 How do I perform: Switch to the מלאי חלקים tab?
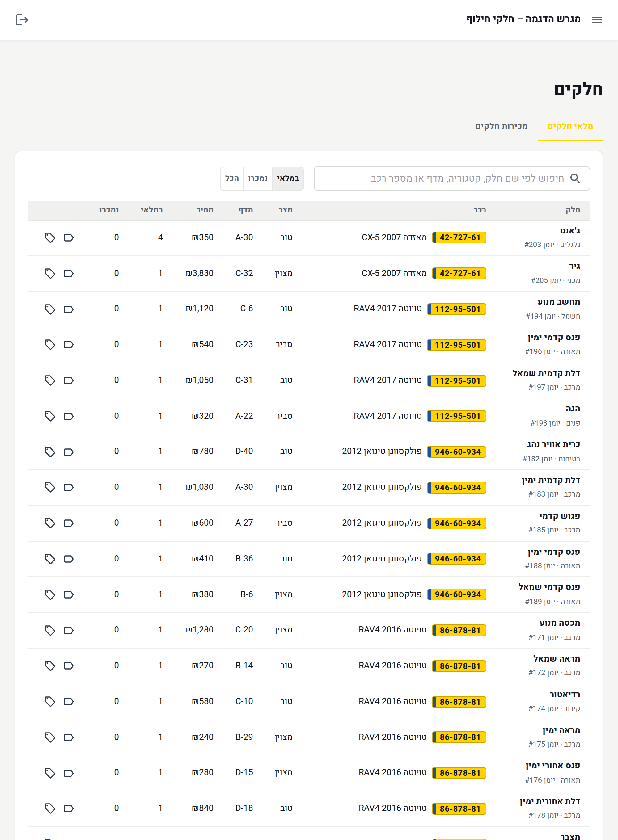(570, 127)
